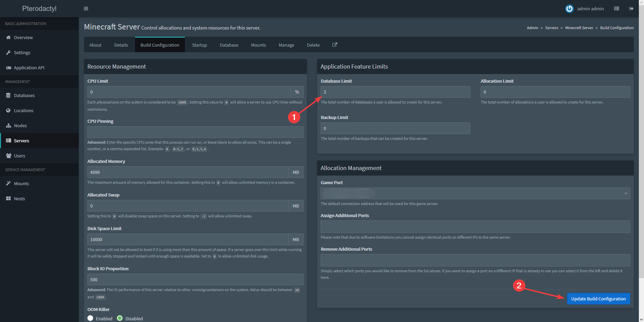644x322 pixels.
Task: Click the Mounts magic wand icon
Action: pos(9,183)
